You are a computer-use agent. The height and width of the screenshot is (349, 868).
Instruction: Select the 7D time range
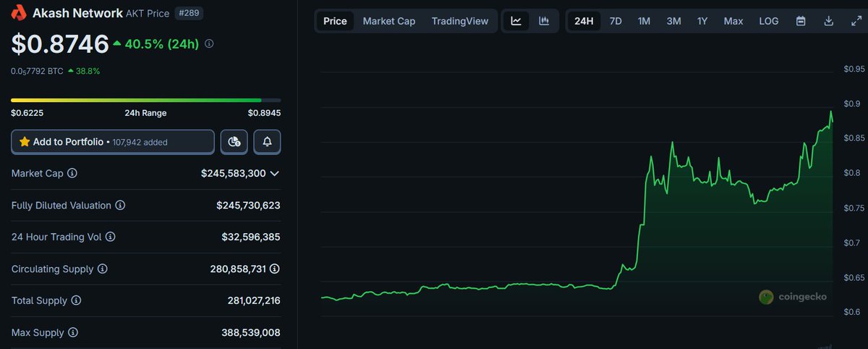616,21
